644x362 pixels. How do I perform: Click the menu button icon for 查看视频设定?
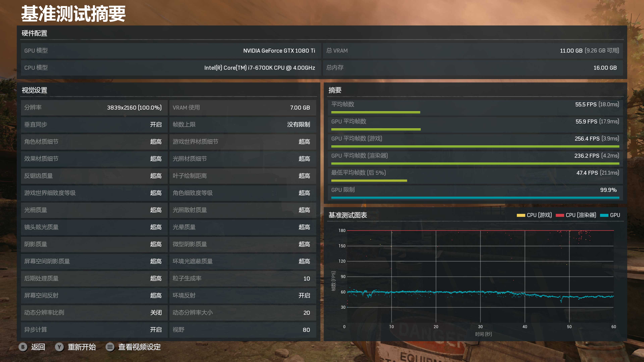(110, 347)
